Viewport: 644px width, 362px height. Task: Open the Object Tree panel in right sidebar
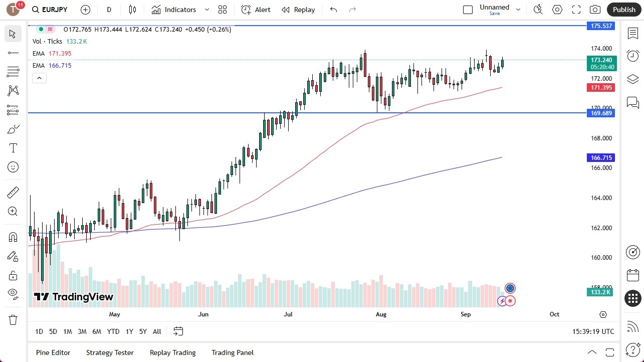click(632, 79)
